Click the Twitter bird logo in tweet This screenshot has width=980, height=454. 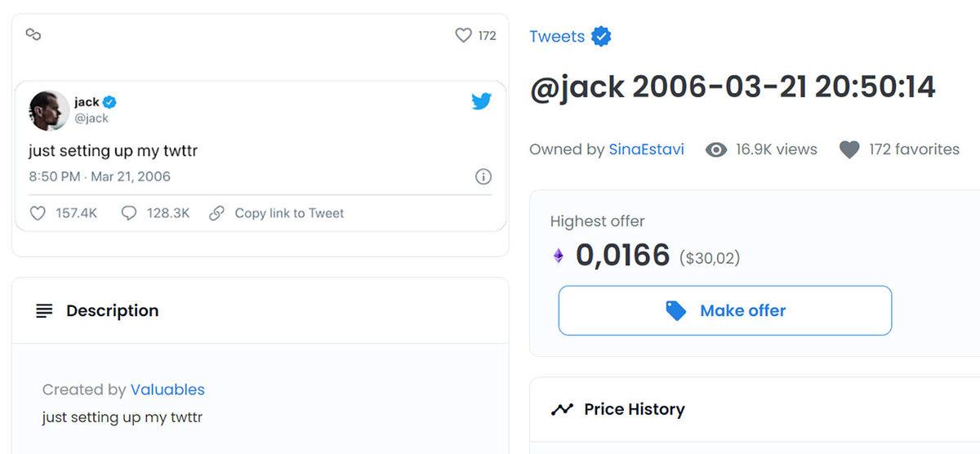pos(481,102)
